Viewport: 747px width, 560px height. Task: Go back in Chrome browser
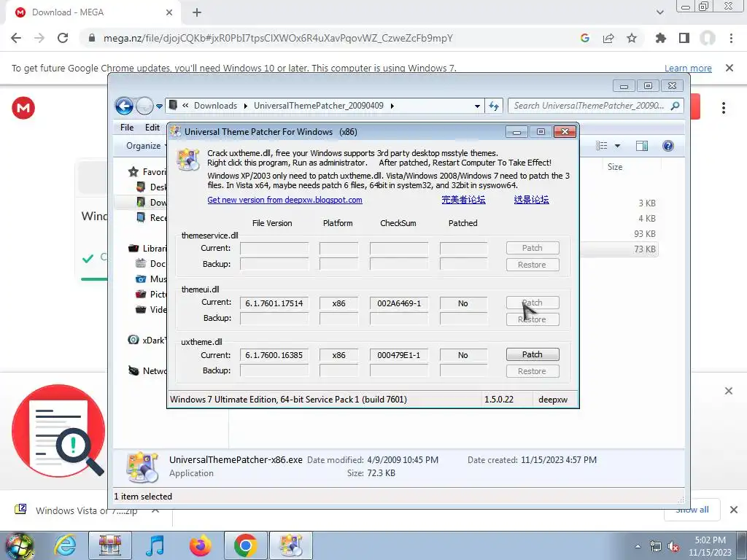click(16, 38)
